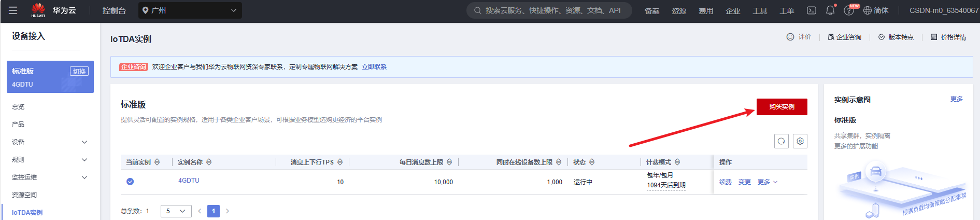980x220 pixels.
Task: Go to next page arrow
Action: [x=228, y=211]
